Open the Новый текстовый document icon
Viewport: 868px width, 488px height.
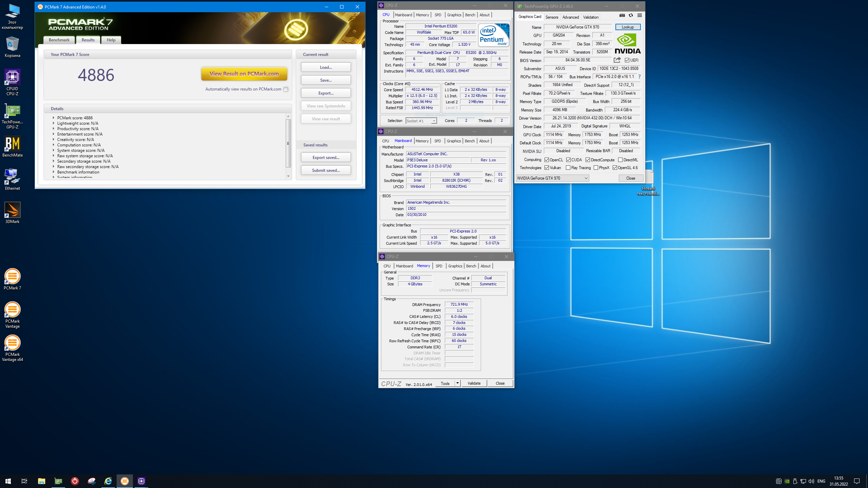click(648, 183)
